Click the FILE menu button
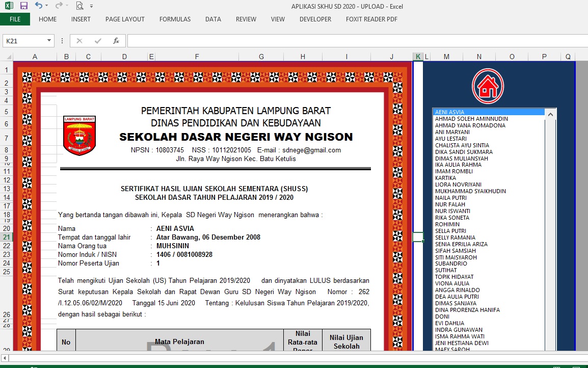Screen dimensions: 588x368 (15, 19)
